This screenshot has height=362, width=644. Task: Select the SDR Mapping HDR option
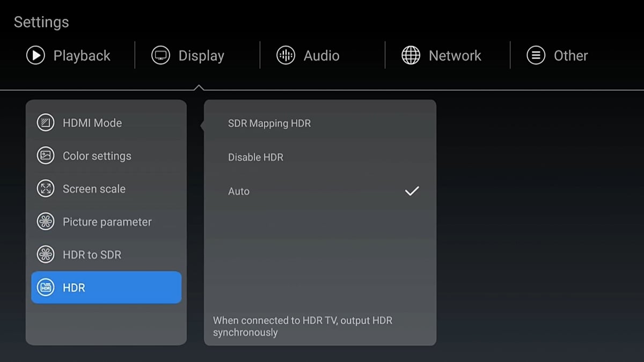(320, 123)
